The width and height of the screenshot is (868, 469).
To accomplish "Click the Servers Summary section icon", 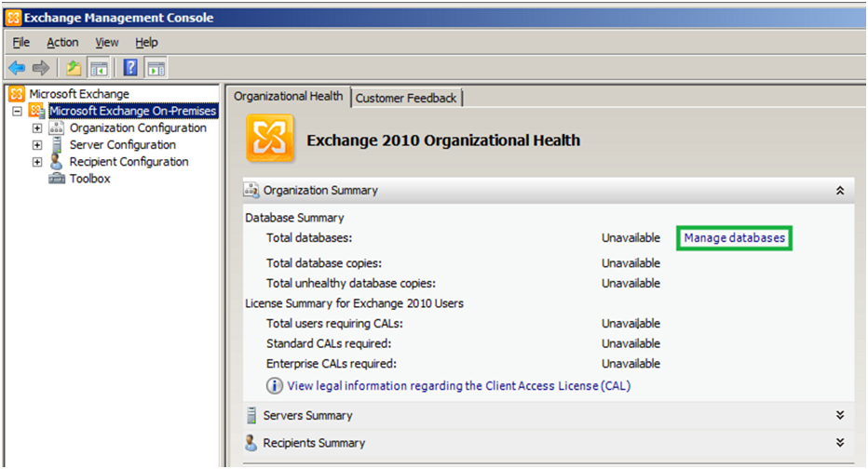I will tap(251, 415).
